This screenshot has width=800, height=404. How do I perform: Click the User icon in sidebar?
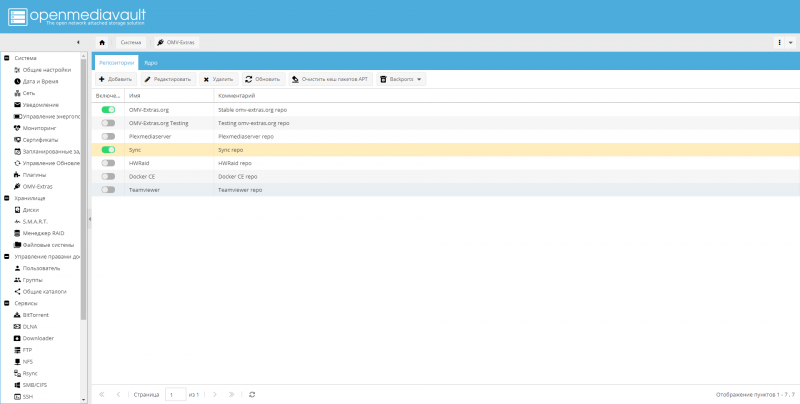[x=17, y=268]
